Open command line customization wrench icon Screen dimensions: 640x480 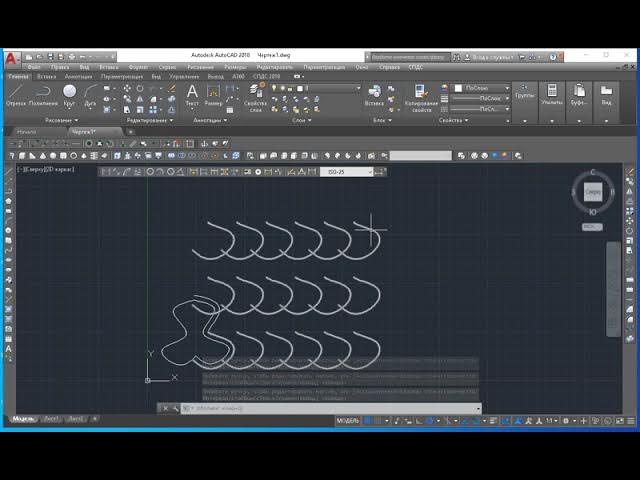click(175, 408)
